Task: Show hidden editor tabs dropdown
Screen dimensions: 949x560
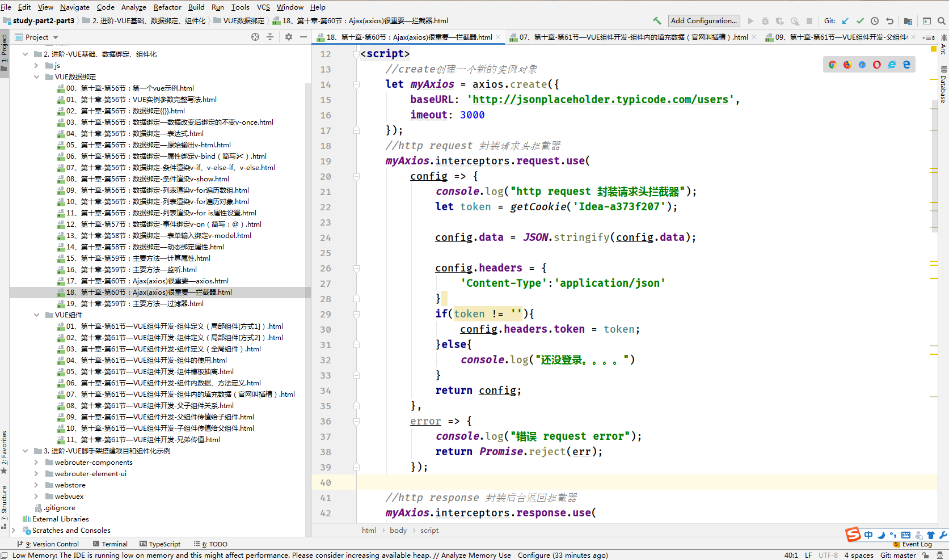Action: coord(929,37)
